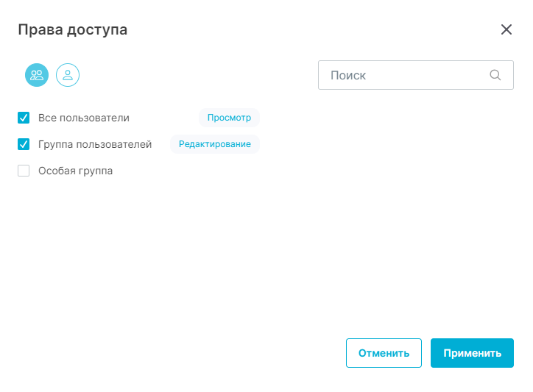The height and width of the screenshot is (392, 533).
Task: Select the filled two-person groups icon
Action: 37,75
